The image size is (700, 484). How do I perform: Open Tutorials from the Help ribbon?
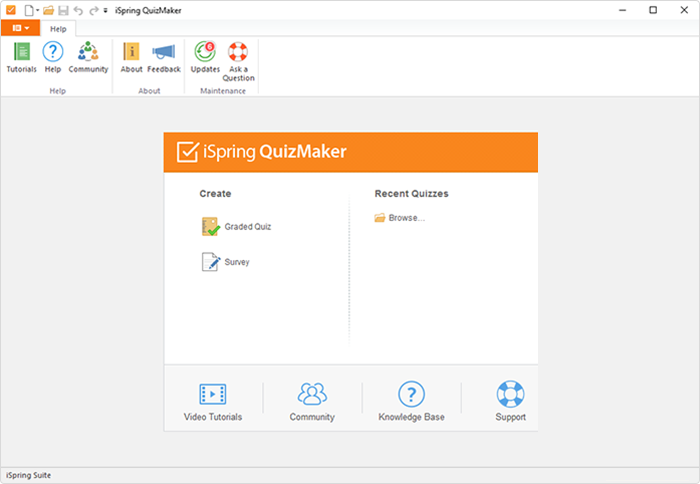click(x=21, y=57)
